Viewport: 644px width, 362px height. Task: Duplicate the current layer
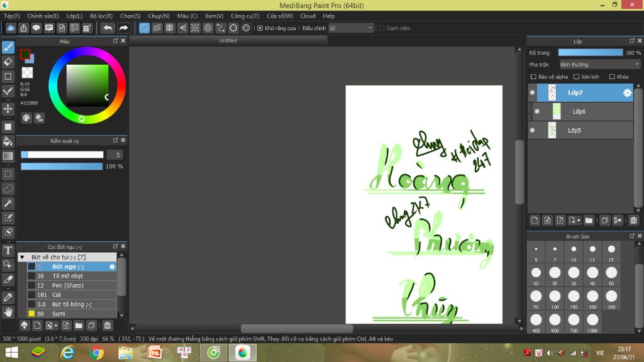coord(604,221)
